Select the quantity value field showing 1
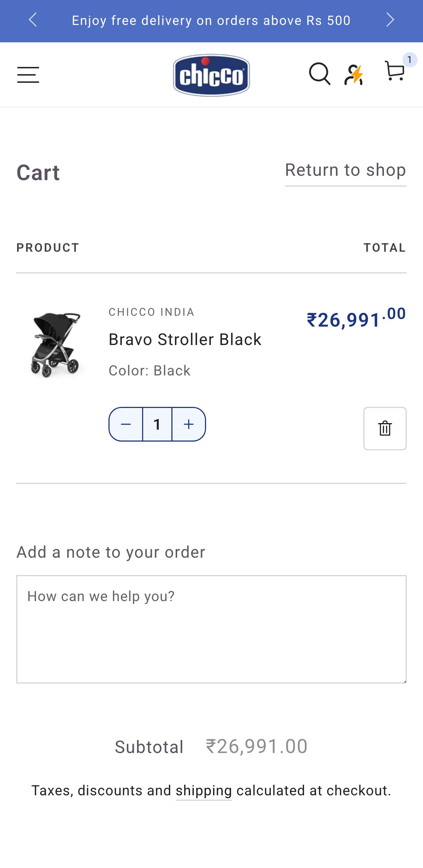 click(157, 425)
